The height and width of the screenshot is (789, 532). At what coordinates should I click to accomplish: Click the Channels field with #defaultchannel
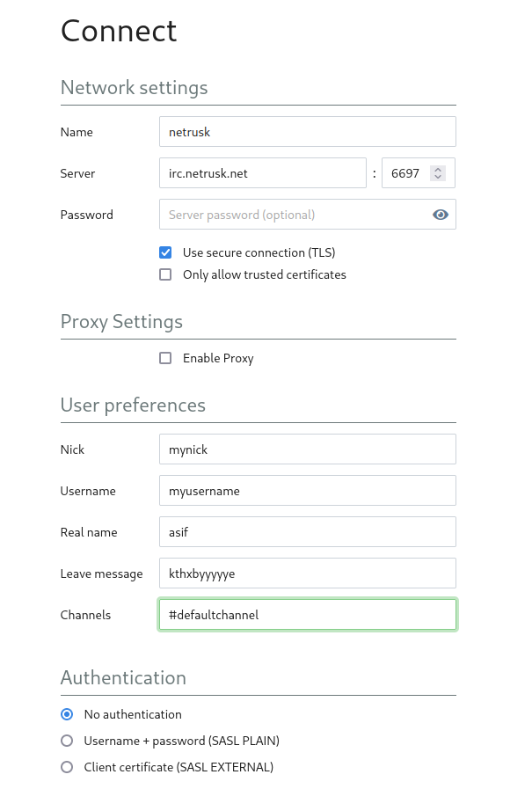[x=307, y=615]
